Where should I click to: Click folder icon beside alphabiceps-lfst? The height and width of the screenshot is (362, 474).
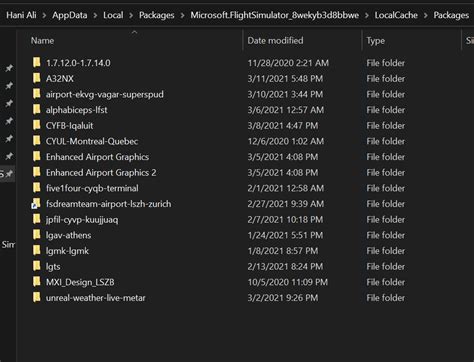point(37,109)
